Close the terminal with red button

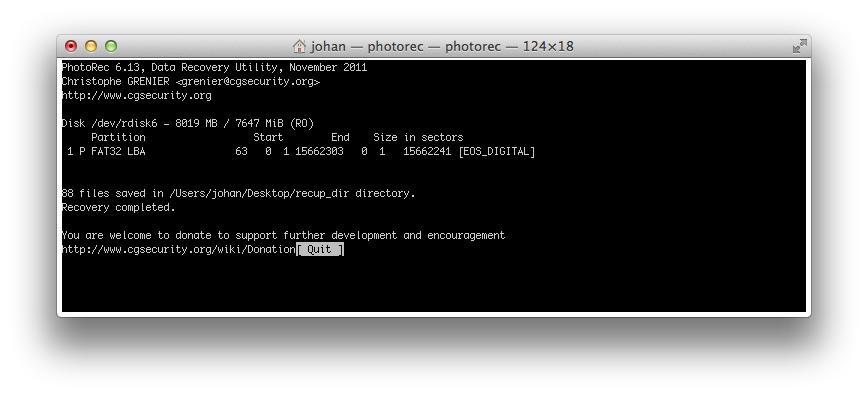coord(71,46)
